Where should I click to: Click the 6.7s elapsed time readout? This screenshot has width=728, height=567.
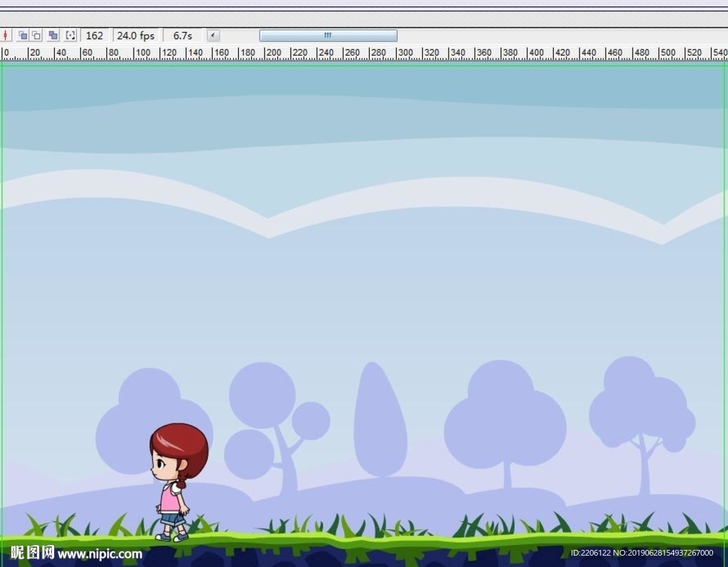(x=183, y=36)
